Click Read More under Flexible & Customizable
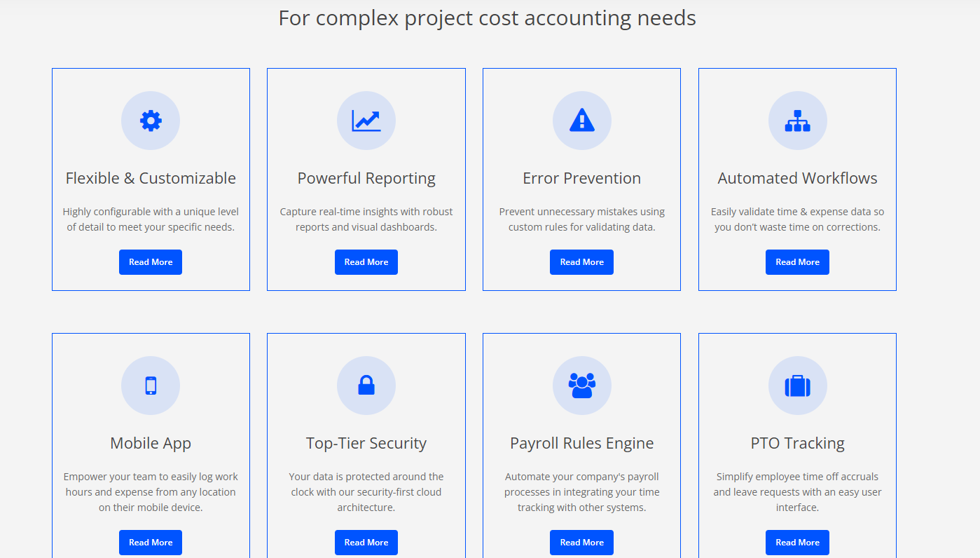 [151, 261]
